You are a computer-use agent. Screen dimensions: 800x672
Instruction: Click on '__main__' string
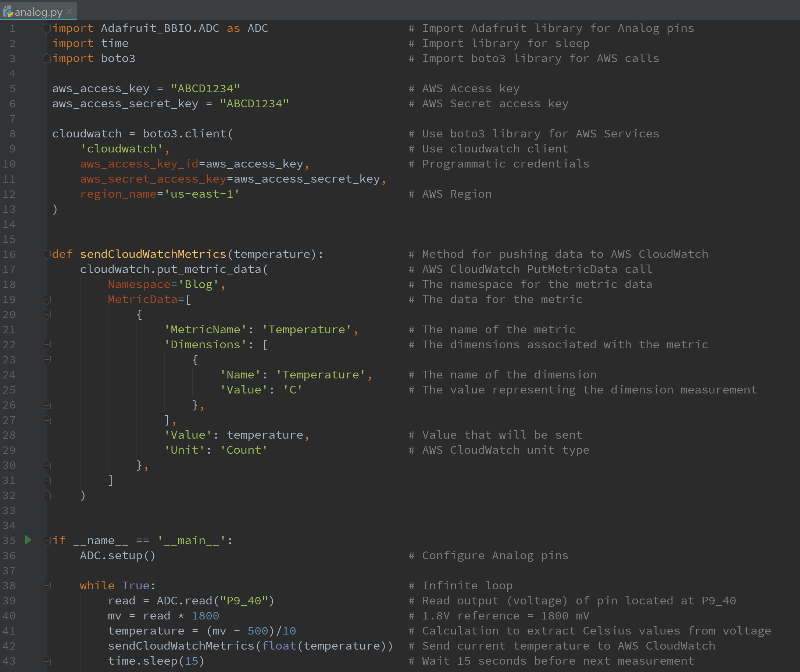click(x=191, y=540)
